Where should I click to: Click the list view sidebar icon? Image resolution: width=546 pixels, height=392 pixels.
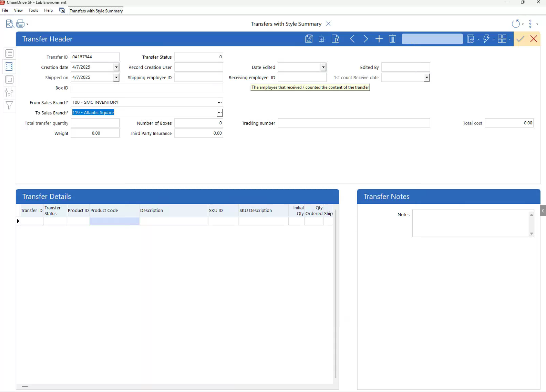pos(9,53)
